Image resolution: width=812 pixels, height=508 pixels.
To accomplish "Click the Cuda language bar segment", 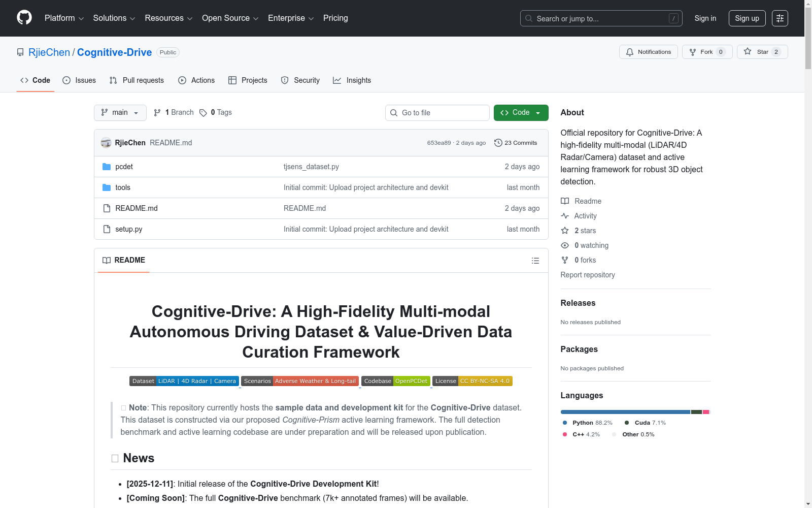I will [x=696, y=412].
